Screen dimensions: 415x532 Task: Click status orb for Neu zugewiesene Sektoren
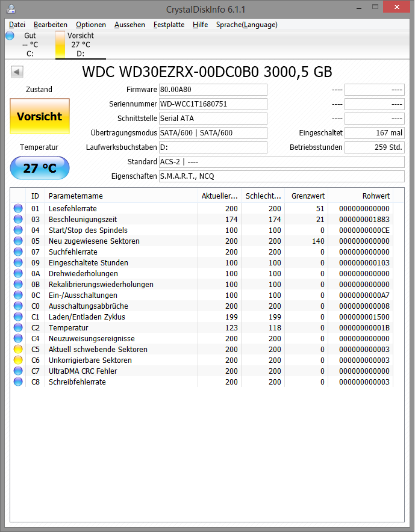pos(18,241)
